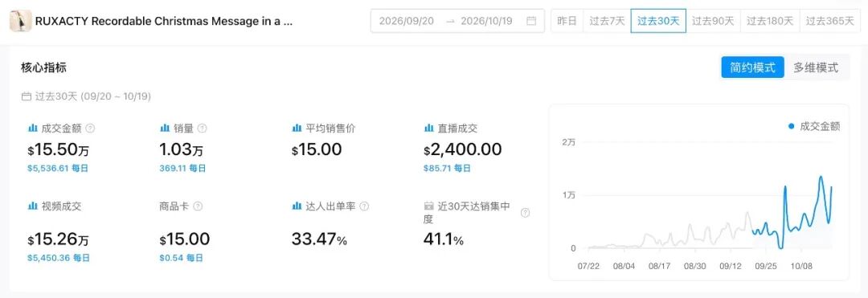Click the concentration value 41.1%
Screen dimensions: 868x298
pos(444,240)
